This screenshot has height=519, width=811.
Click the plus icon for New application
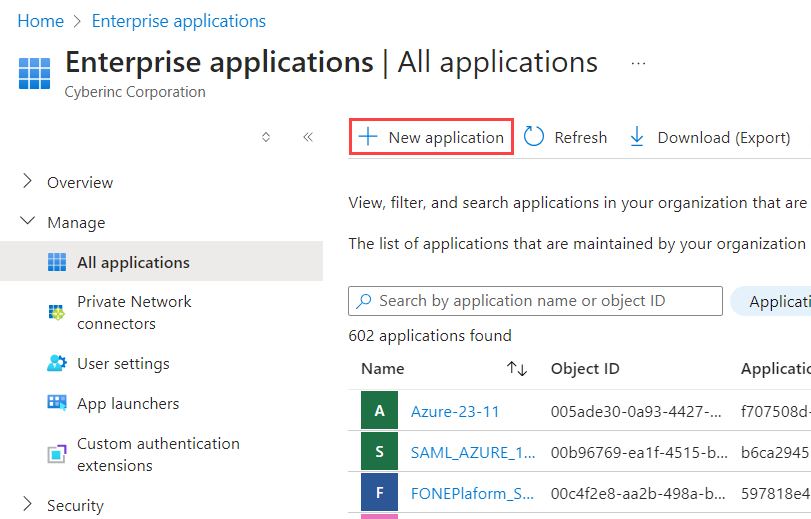coord(368,137)
